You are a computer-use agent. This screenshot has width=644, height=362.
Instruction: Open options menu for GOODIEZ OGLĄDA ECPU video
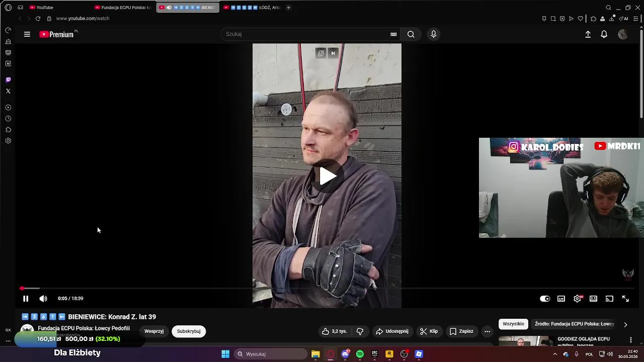point(631,340)
